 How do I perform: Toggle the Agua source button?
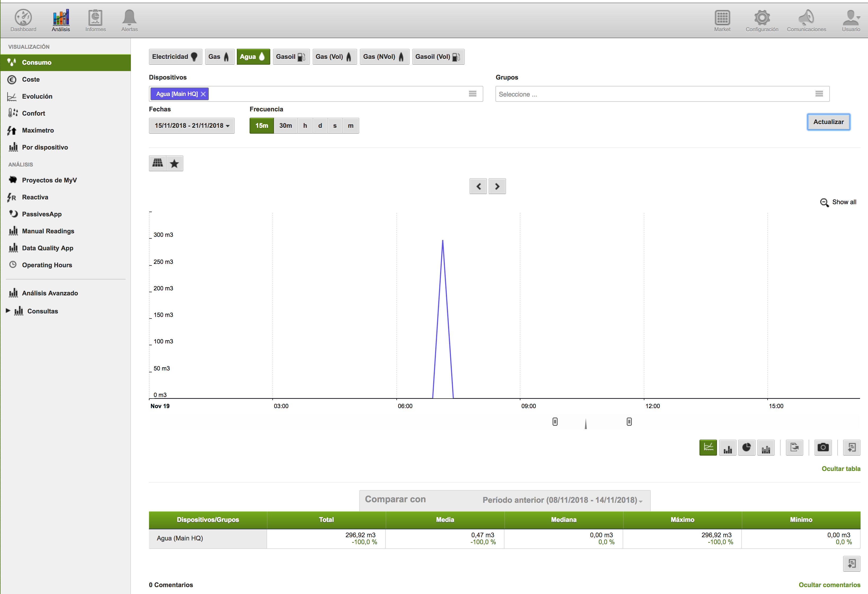pyautogui.click(x=253, y=57)
